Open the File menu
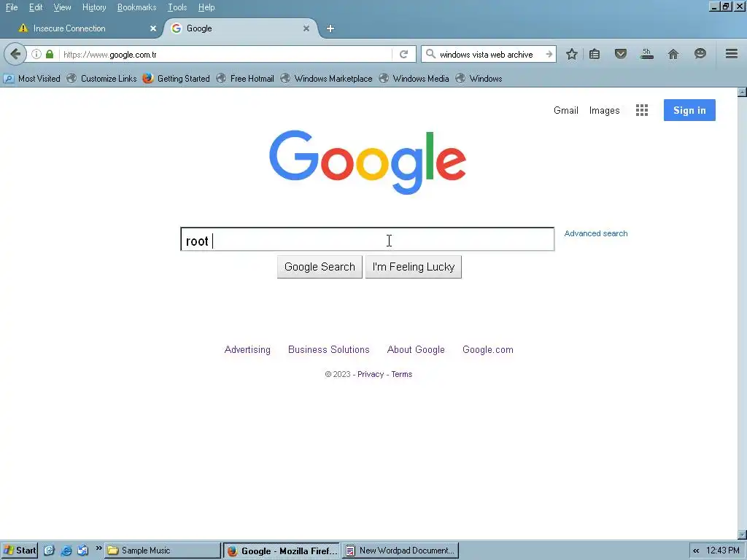The image size is (747, 560). pyautogui.click(x=12, y=7)
